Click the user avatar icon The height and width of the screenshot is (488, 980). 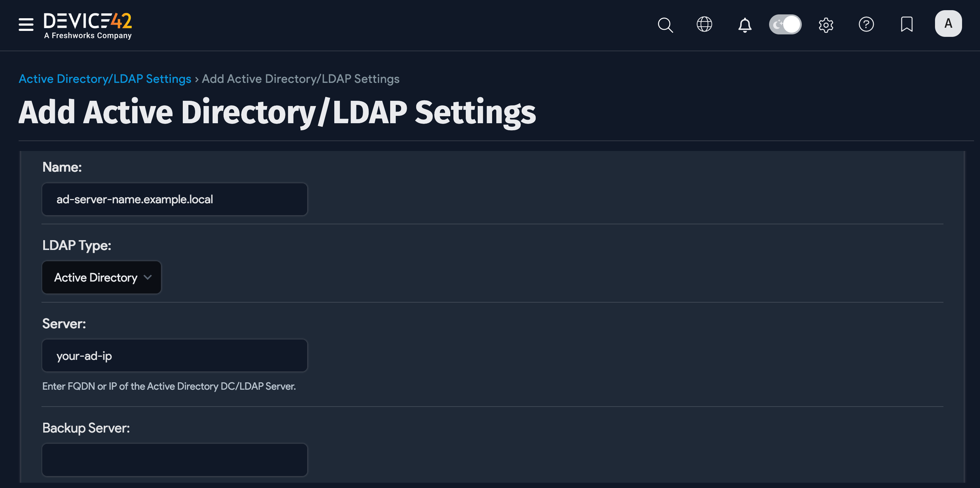coord(948,23)
